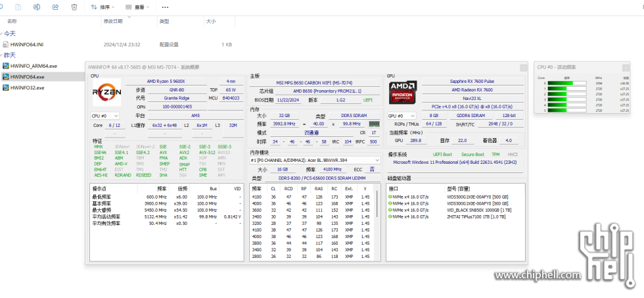Click the 3992.8 MHz memory frequency field

tap(284, 124)
